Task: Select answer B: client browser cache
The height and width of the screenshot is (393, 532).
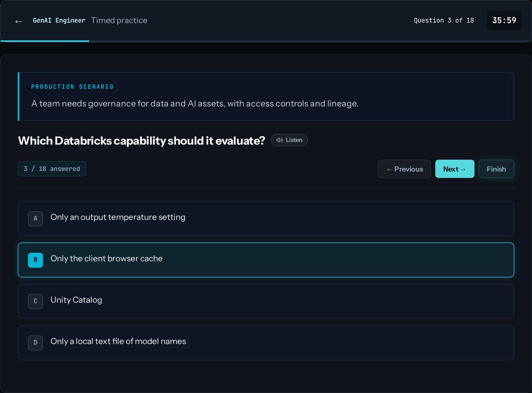Action: tap(266, 260)
